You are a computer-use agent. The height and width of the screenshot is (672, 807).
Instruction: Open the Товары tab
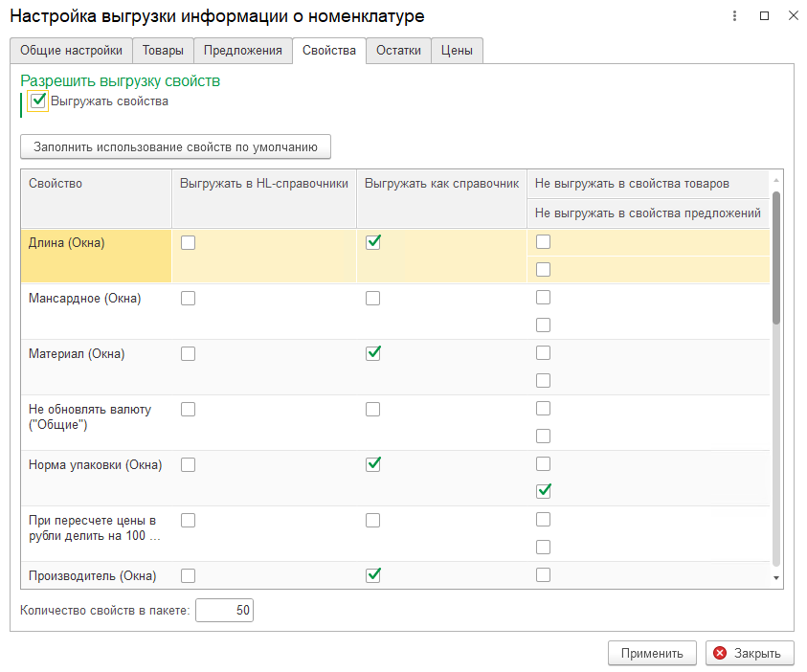coord(163,51)
